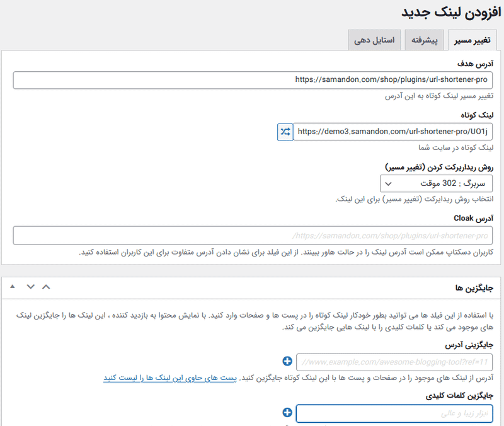Click helper text تغییر مسیر لینک کوتاه به این آدرس
Screen dimensions: 504x426
coord(439,96)
